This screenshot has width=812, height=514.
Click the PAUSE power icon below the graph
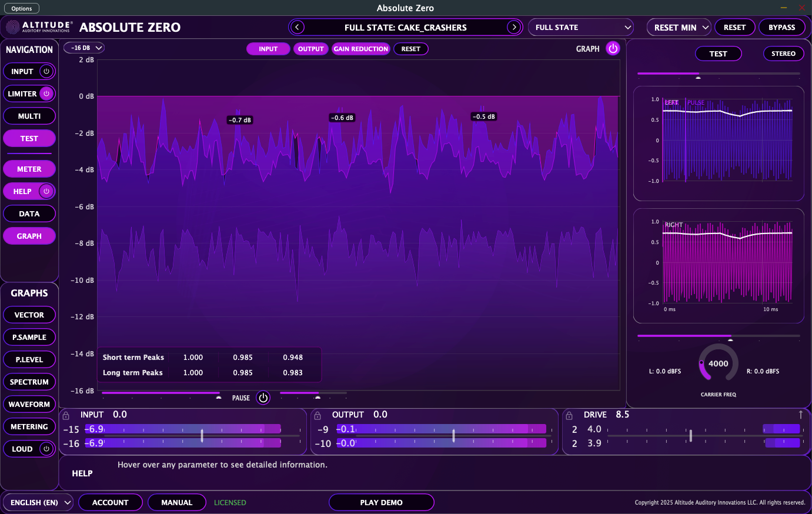[263, 398]
